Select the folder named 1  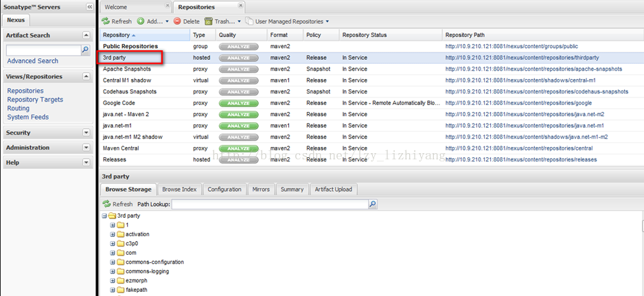point(127,225)
